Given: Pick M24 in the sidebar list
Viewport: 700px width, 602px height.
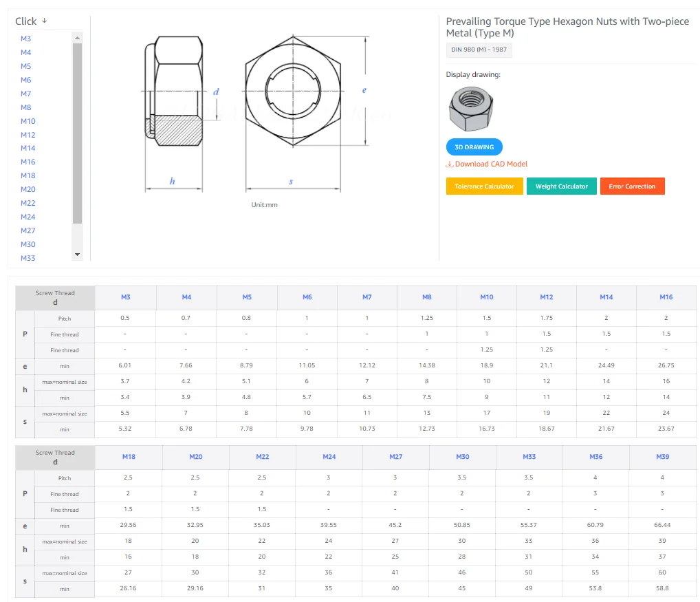Looking at the screenshot, I should [x=28, y=217].
